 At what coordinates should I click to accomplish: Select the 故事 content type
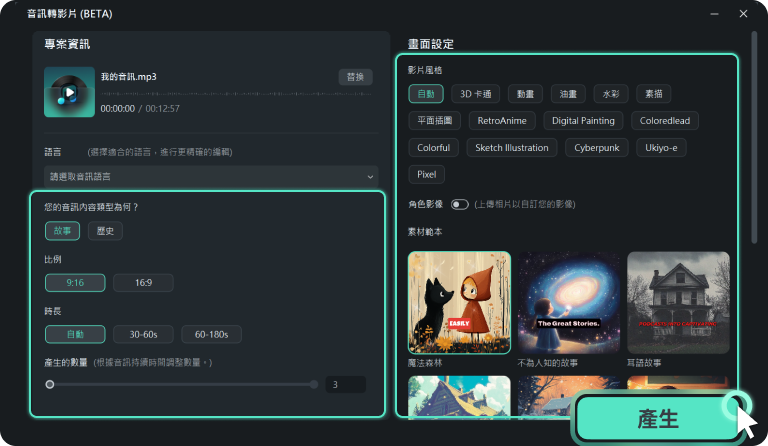(x=62, y=231)
